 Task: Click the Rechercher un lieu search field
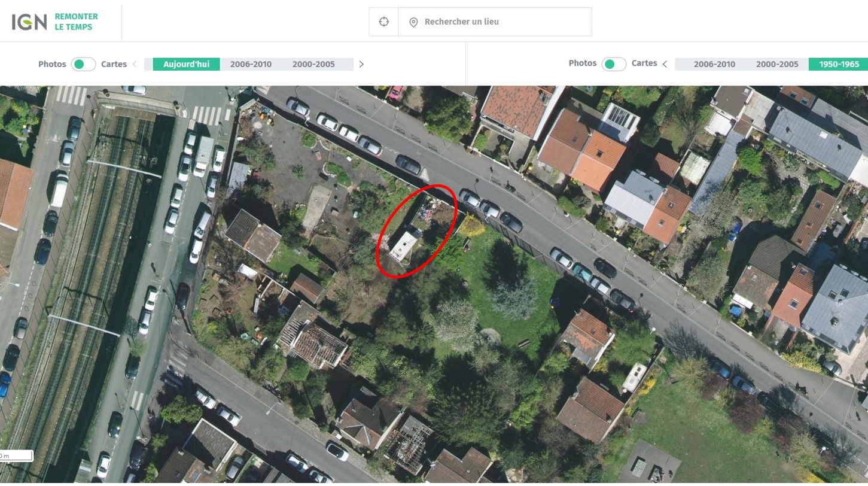[x=495, y=22]
